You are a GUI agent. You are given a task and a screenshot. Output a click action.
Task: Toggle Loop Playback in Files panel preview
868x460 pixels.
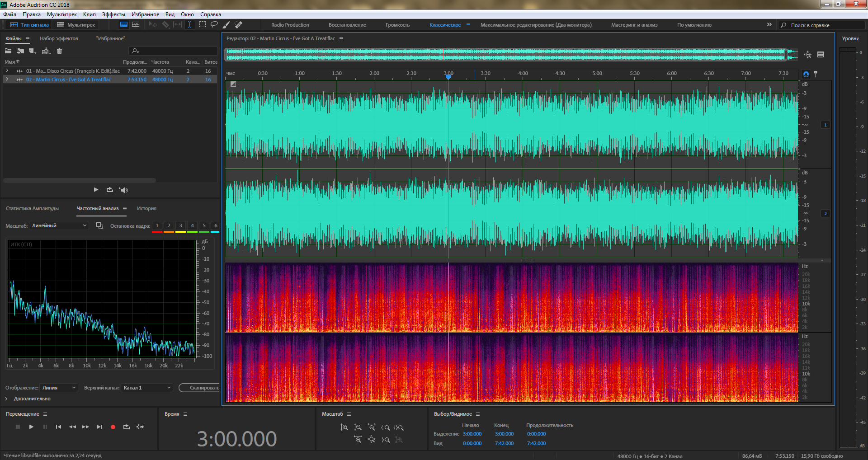[110, 190]
